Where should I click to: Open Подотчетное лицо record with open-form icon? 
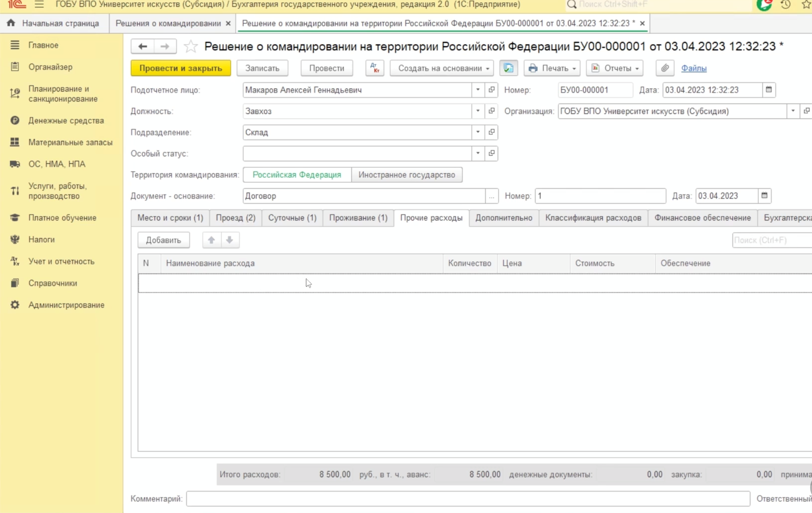(x=491, y=90)
